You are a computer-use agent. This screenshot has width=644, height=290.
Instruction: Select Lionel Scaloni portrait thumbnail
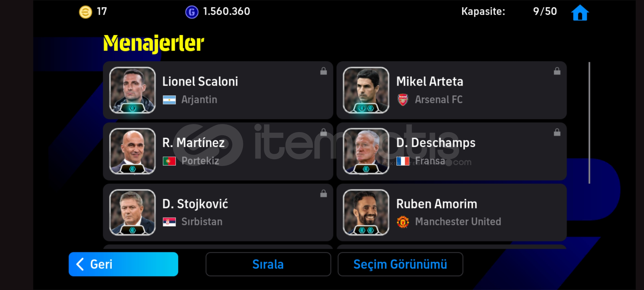[x=133, y=90]
